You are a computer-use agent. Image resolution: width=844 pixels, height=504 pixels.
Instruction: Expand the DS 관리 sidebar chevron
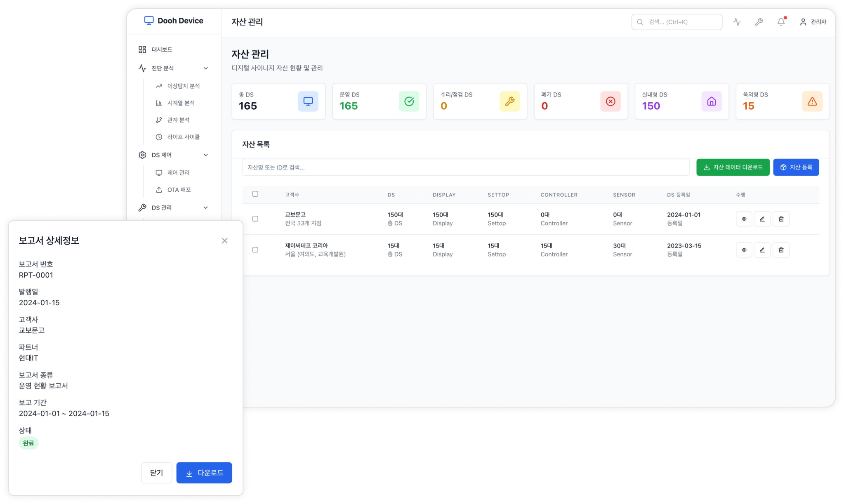205,208
